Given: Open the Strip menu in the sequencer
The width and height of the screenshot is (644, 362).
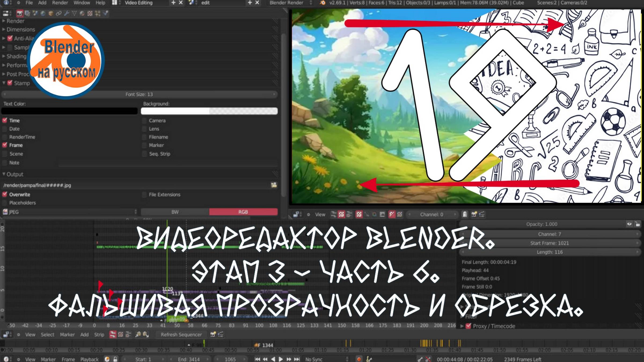Looking at the screenshot, I should (x=99, y=335).
